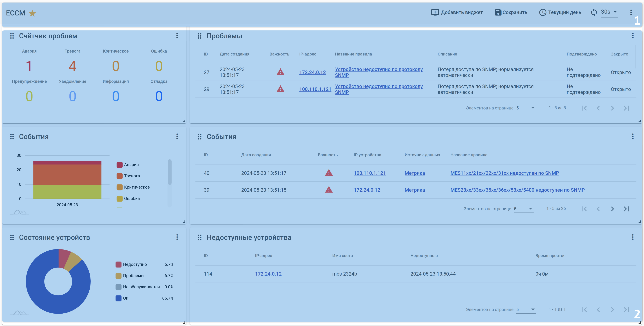This screenshot has height=326, width=644.
Task: Open dashboard three-dot menu in header
Action: click(x=631, y=12)
